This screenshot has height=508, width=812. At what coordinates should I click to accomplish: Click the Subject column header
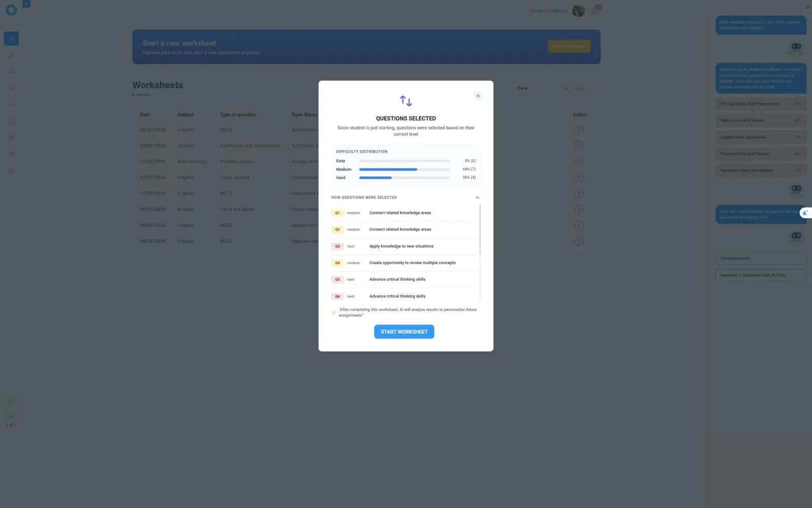tap(186, 115)
